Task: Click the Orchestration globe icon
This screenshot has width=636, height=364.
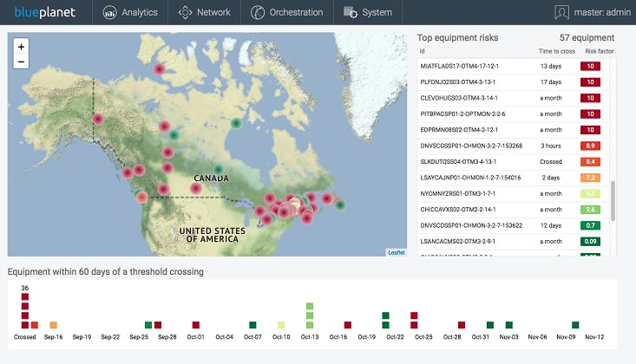Action: (x=258, y=12)
